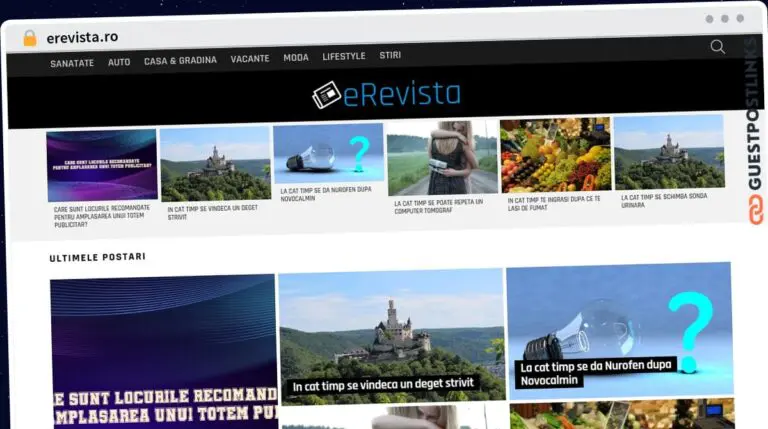Open small light bulb Nurofen thumbnail

[329, 153]
